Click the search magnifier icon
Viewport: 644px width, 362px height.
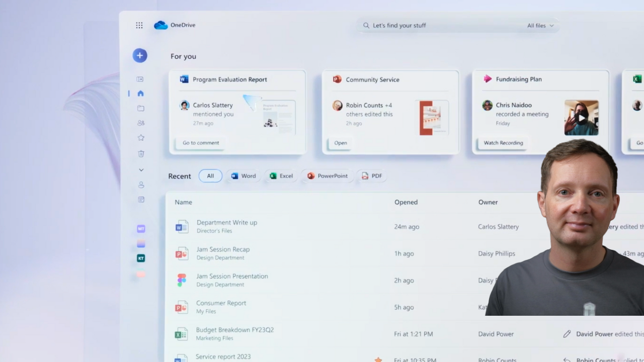[x=366, y=25]
